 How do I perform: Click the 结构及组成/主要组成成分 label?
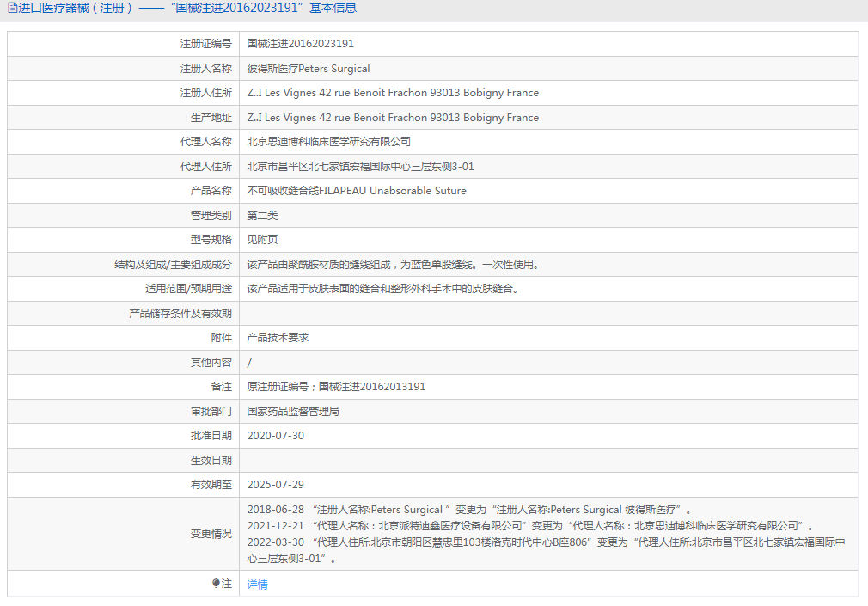point(174,265)
